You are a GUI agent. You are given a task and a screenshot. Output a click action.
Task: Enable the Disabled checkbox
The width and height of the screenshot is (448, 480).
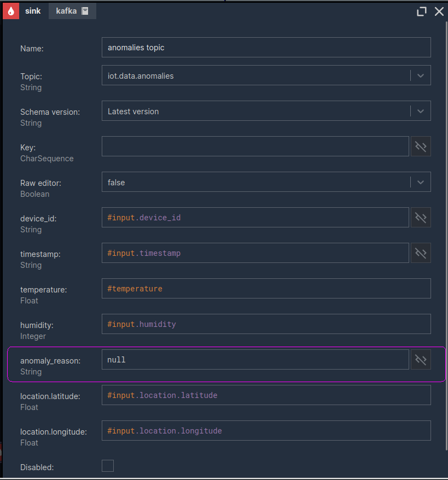click(x=107, y=466)
